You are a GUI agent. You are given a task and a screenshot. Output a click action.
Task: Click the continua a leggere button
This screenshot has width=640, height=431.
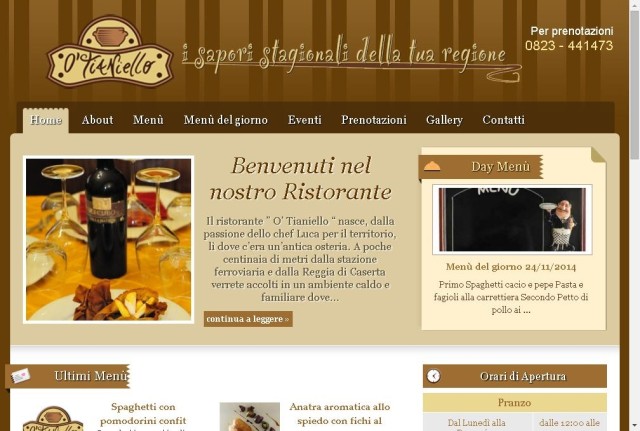[x=248, y=319]
